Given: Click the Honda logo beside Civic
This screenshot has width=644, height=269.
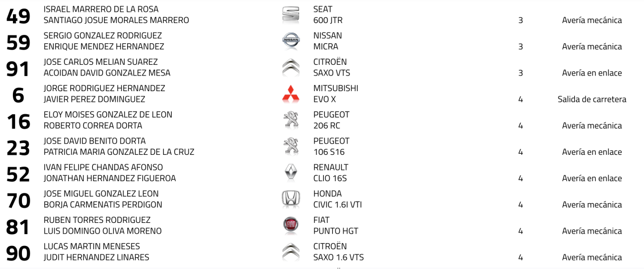Looking at the screenshot, I should coord(291,199).
